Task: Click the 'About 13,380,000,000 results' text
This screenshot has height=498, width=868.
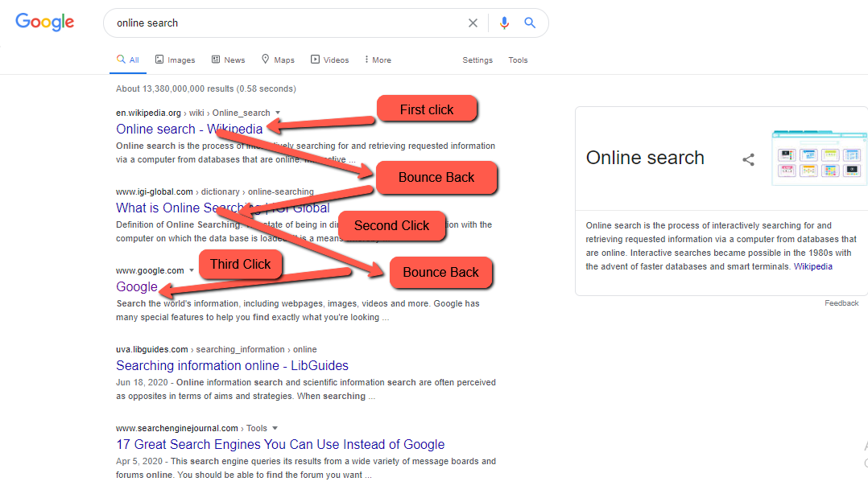Action: [x=206, y=88]
